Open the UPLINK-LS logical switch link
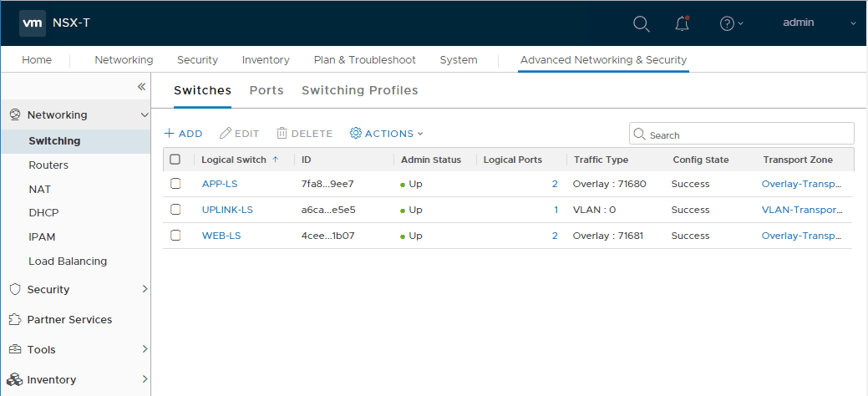868x396 pixels. [x=227, y=210]
